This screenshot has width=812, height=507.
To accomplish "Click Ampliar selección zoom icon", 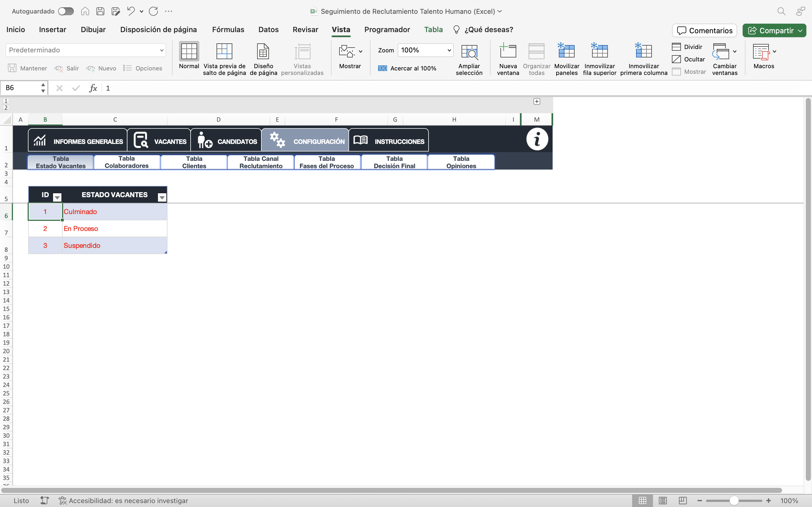I will [x=469, y=52].
